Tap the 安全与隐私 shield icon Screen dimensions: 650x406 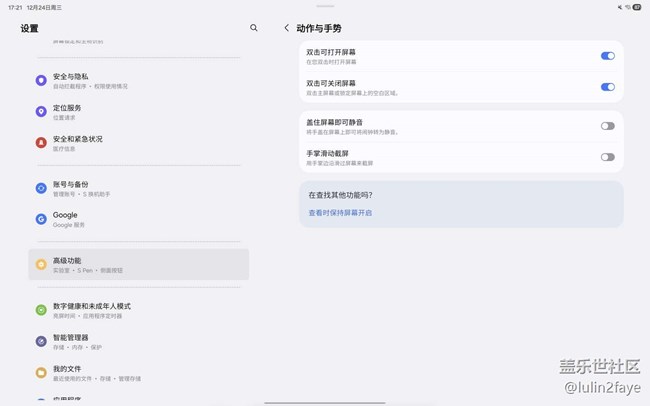pyautogui.click(x=41, y=80)
